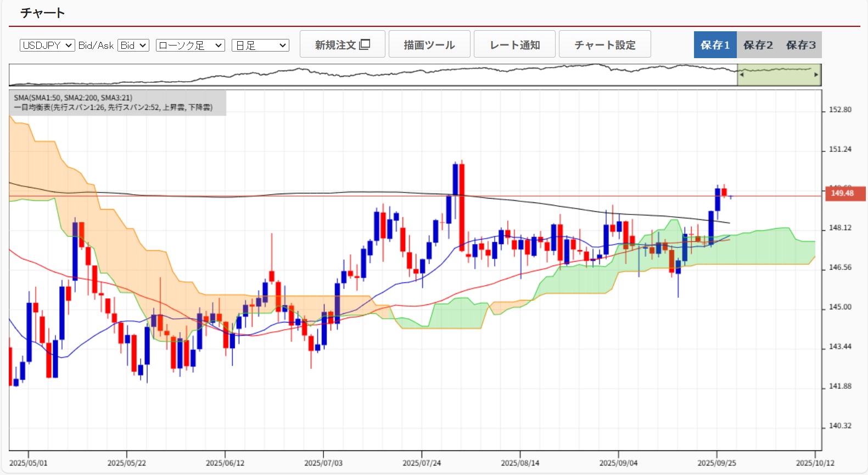The image size is (868, 475).
Task: Click the 152.80 price axis label
Action: (840, 110)
